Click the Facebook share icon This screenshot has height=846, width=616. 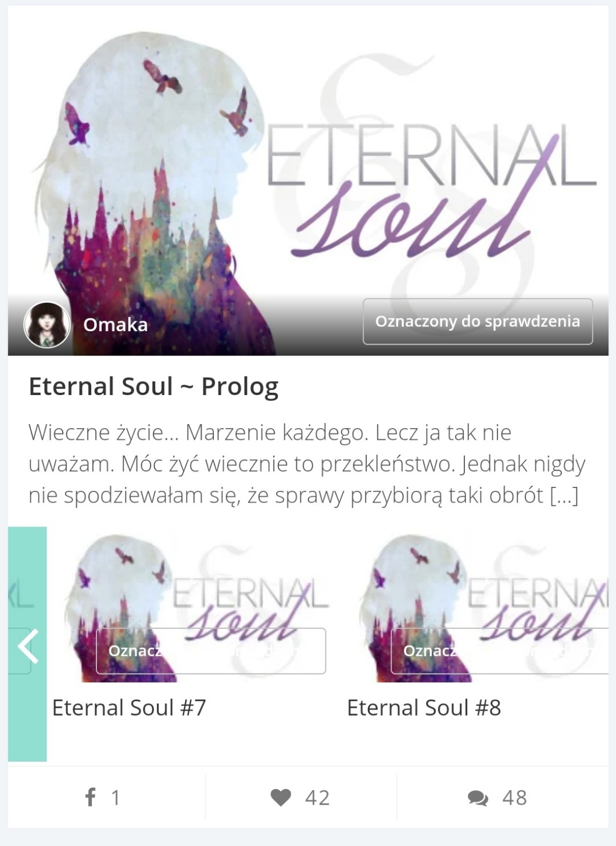point(90,797)
